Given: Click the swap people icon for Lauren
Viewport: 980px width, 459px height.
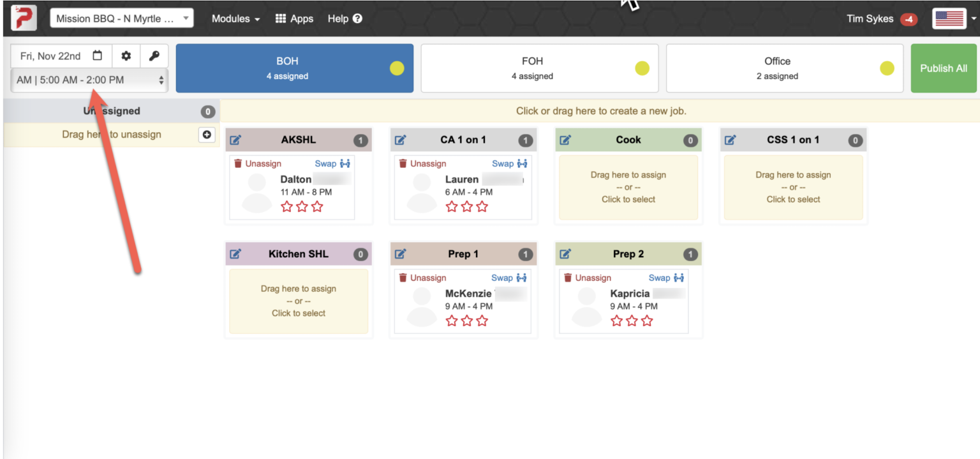Looking at the screenshot, I should tap(523, 163).
